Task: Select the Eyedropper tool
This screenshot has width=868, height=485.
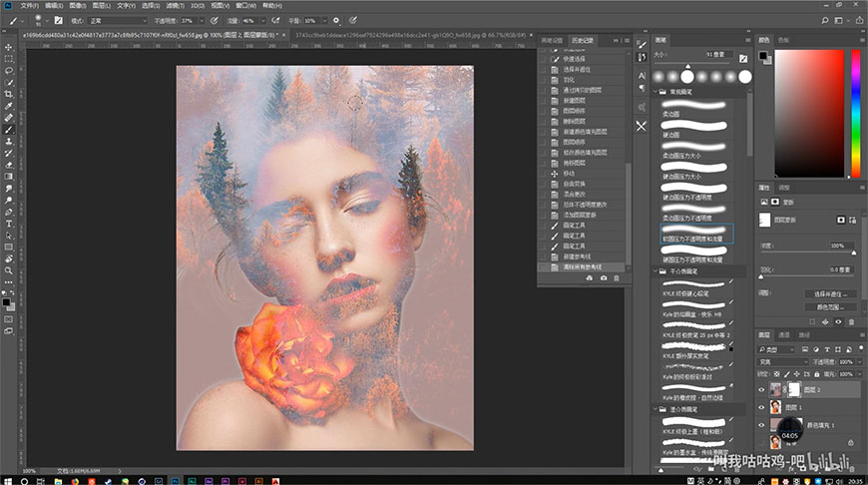Action: tap(9, 106)
